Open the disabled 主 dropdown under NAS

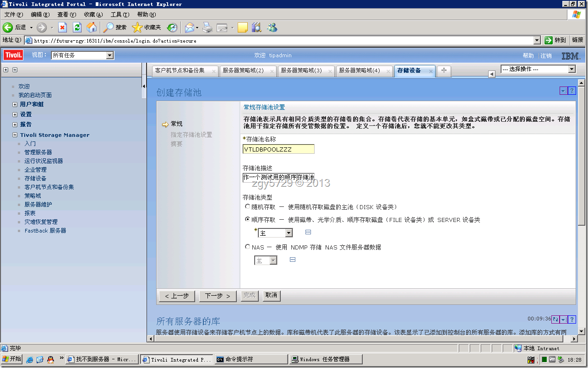[x=266, y=260]
